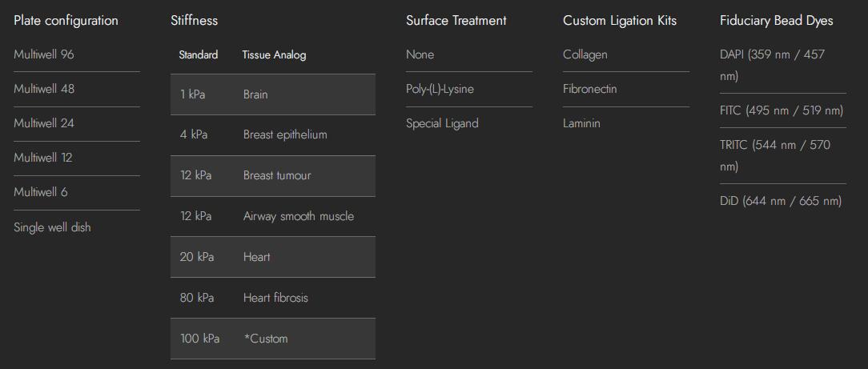
Task: Pick the Collagen ligation kit
Action: [585, 54]
